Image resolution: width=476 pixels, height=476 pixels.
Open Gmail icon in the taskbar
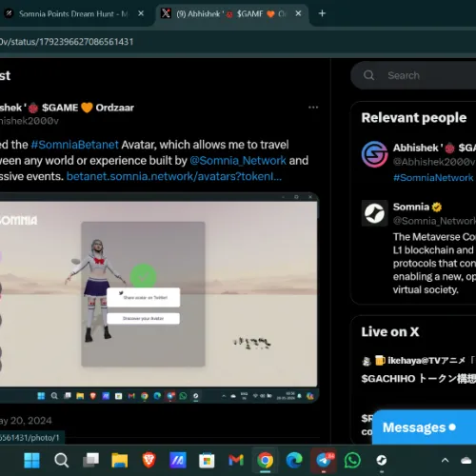pos(236,460)
